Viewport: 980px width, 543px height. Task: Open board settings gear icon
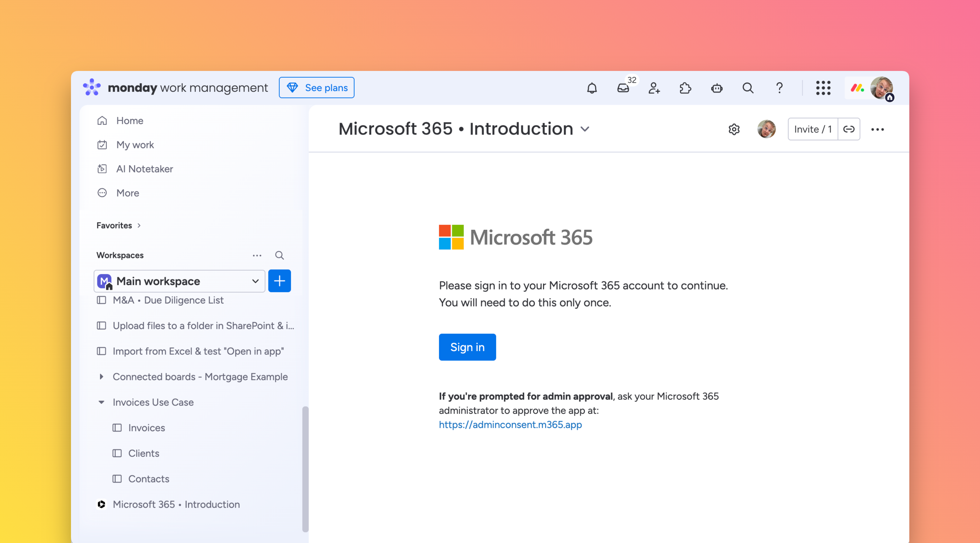click(x=734, y=129)
